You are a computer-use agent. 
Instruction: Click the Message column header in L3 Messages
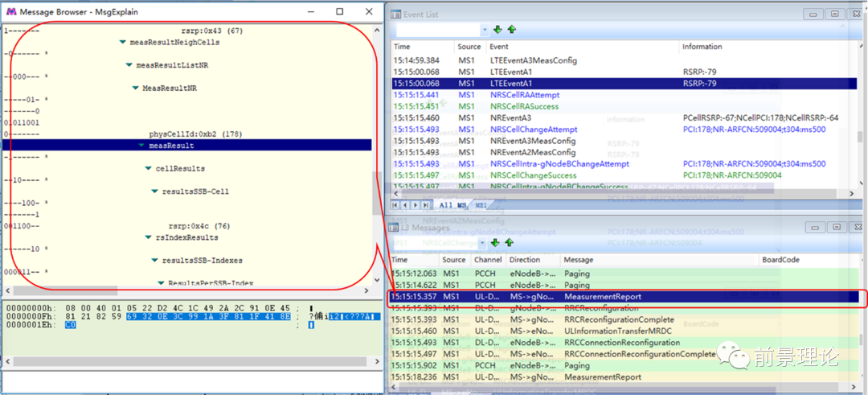(x=659, y=260)
